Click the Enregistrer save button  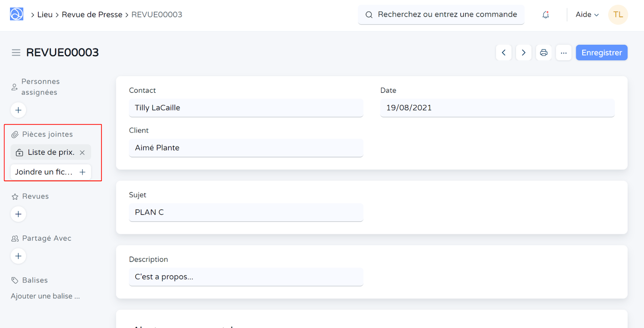point(601,53)
